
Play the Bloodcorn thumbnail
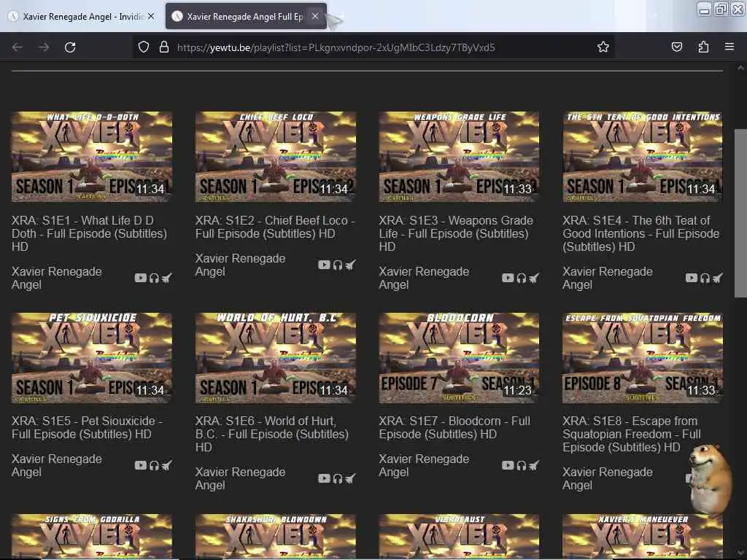[x=460, y=358]
